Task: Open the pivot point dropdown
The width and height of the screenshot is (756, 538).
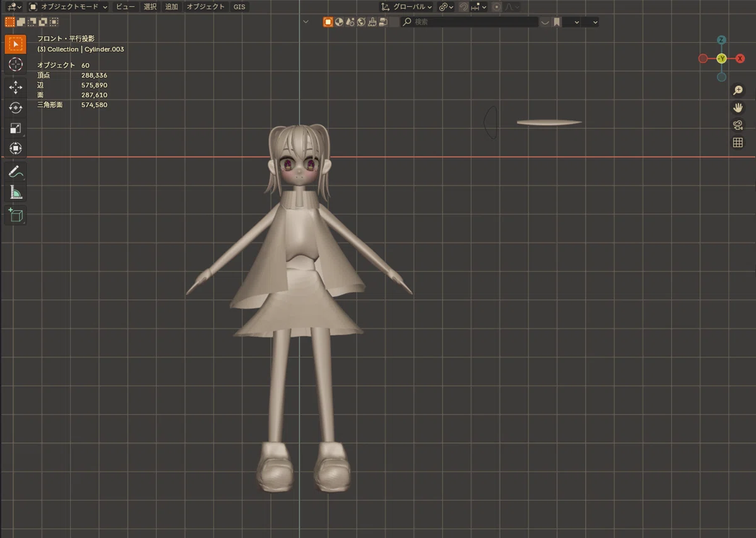Action: click(446, 6)
